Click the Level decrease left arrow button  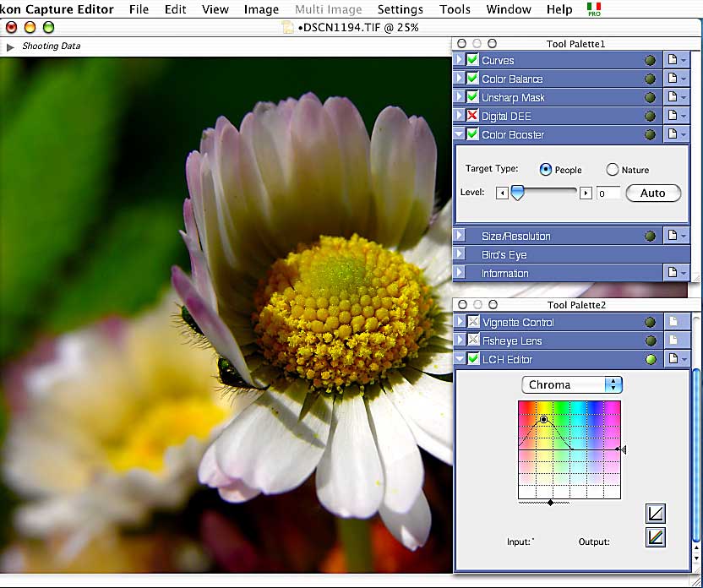tap(502, 193)
